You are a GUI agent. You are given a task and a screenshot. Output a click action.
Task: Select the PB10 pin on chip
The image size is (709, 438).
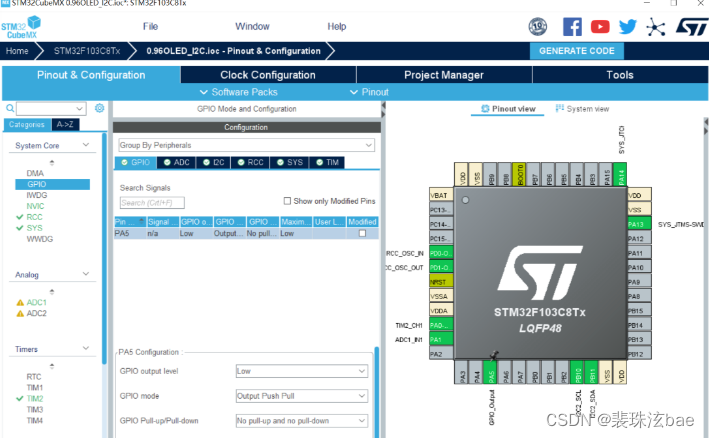click(577, 372)
